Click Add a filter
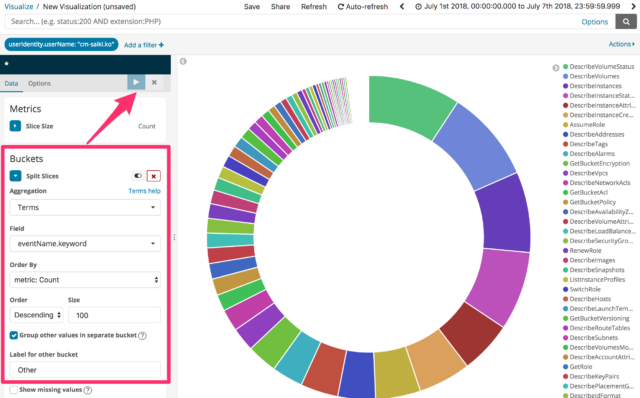 144,45
